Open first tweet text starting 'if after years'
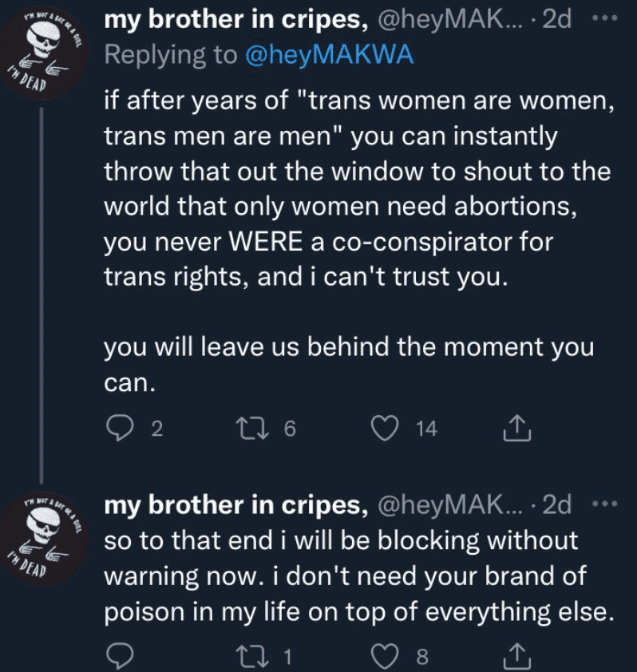The width and height of the screenshot is (637, 672). click(x=359, y=241)
